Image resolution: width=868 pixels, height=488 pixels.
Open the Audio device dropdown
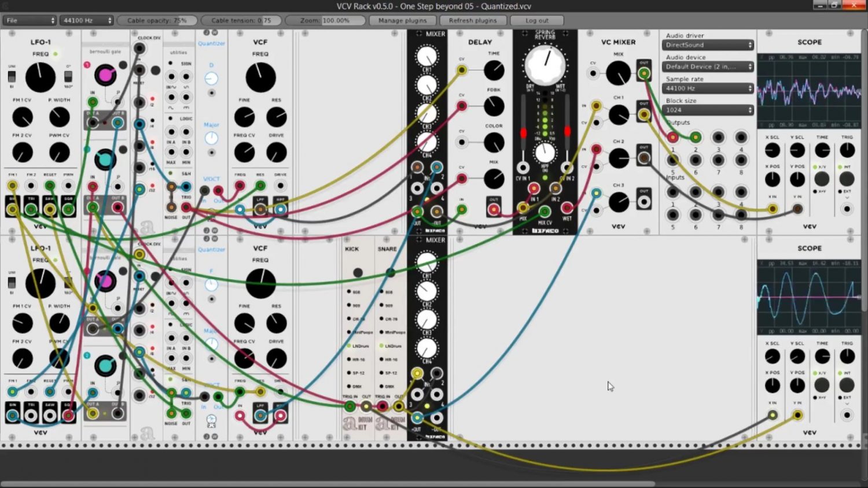tap(708, 66)
